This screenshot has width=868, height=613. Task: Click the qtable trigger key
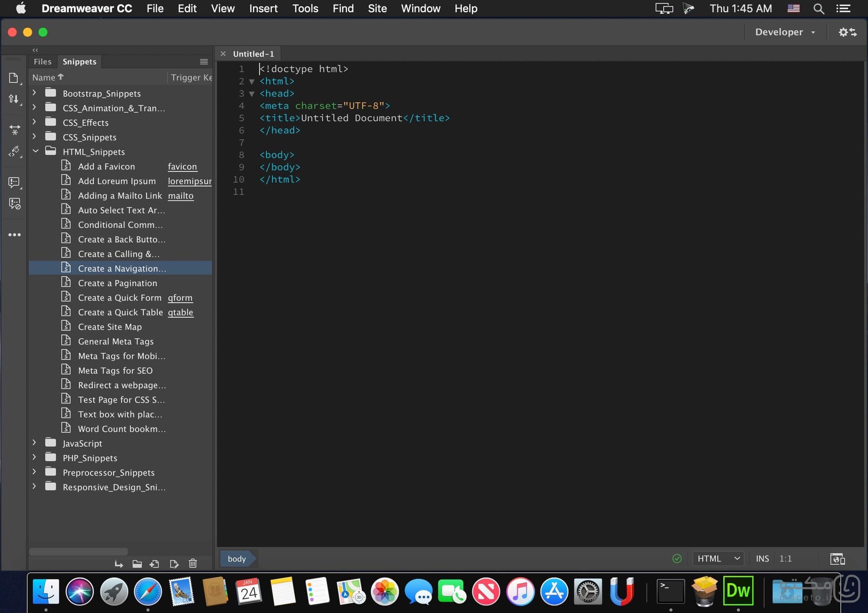click(x=180, y=312)
